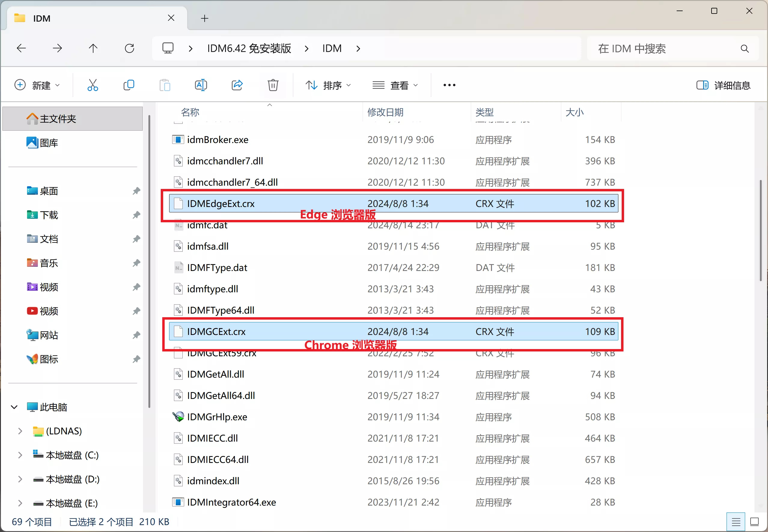Viewport: 768px width, 532px height.
Task: Unpin 下载 from quick access
Action: pyautogui.click(x=136, y=215)
